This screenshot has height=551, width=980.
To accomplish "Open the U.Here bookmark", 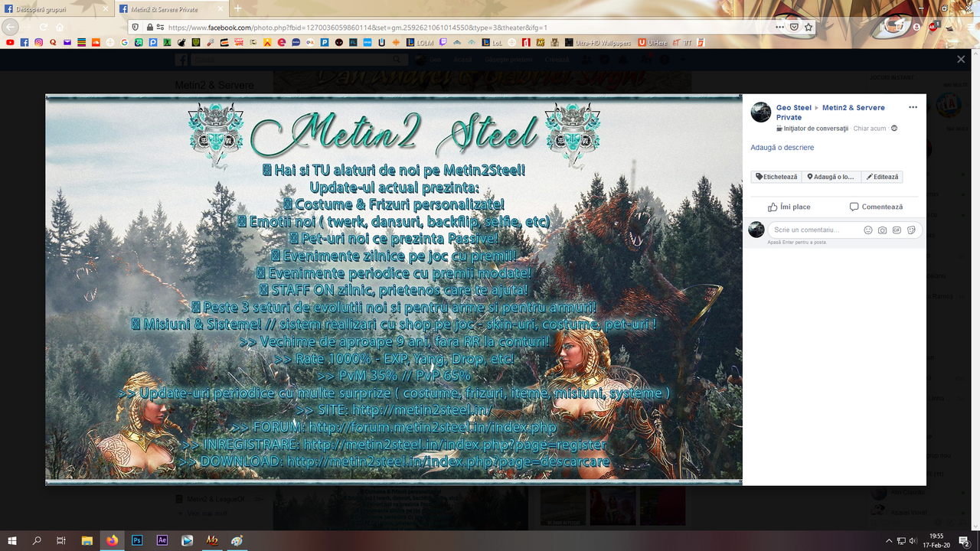I will 652,42.
